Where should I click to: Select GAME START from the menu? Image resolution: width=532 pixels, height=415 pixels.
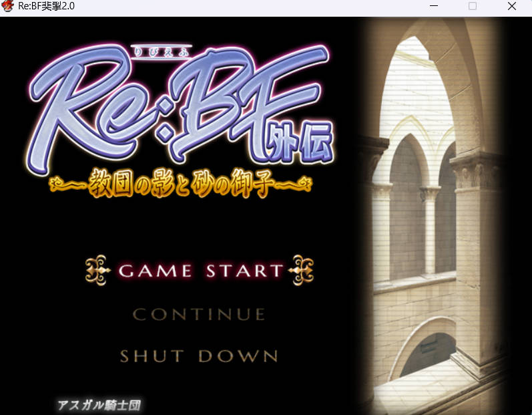200,271
